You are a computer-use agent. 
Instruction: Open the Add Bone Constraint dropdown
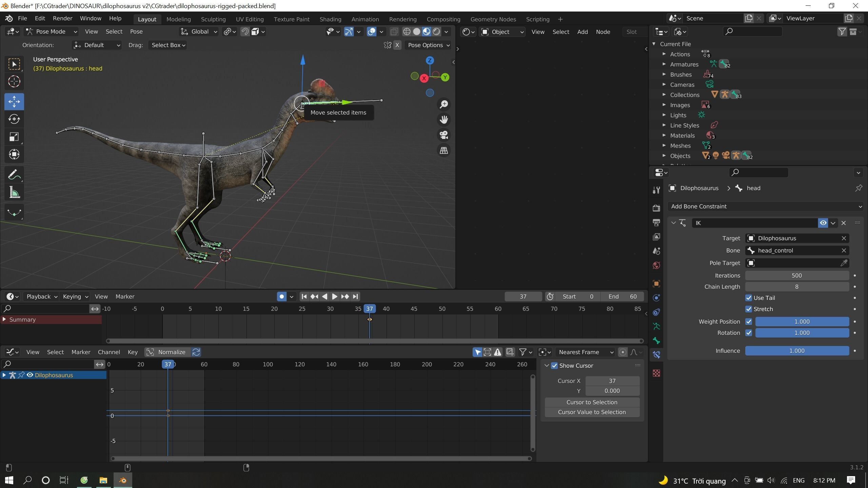tap(765, 206)
